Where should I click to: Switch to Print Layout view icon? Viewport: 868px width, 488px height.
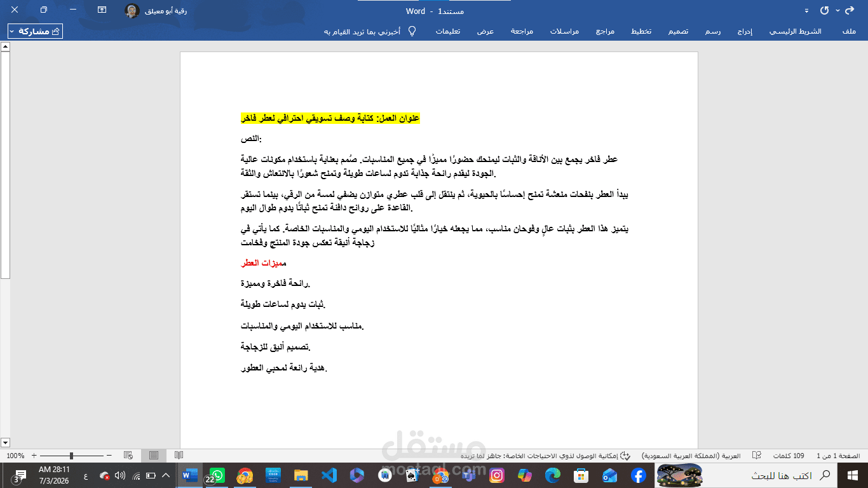click(154, 456)
